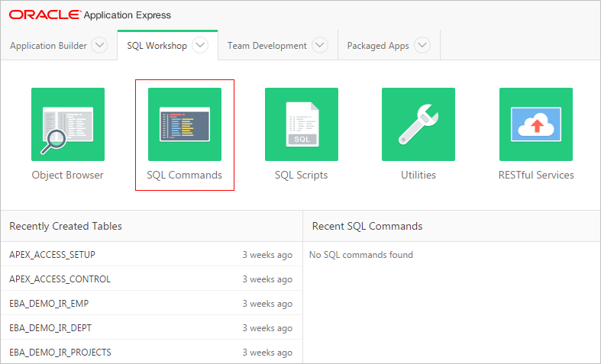The width and height of the screenshot is (601, 364).
Task: Open the APEX_ACCESS_CONTROL table link
Action: pos(60,279)
